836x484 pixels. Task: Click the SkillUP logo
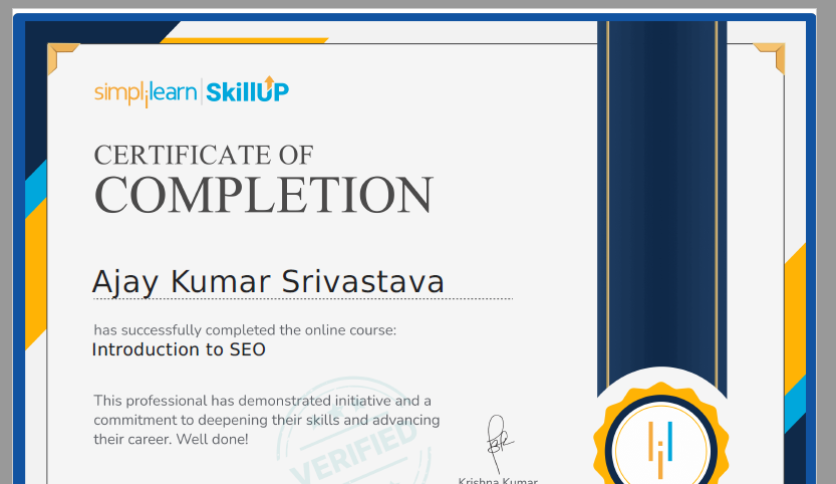pos(247,90)
